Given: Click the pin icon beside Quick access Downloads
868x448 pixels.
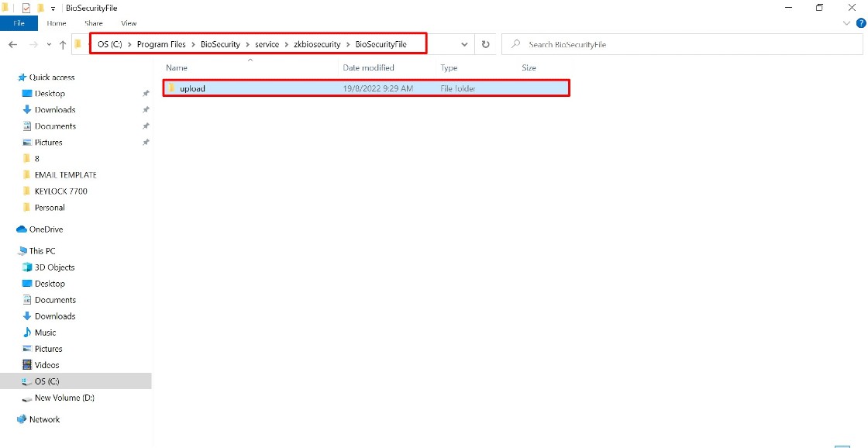Looking at the screenshot, I should tap(146, 109).
